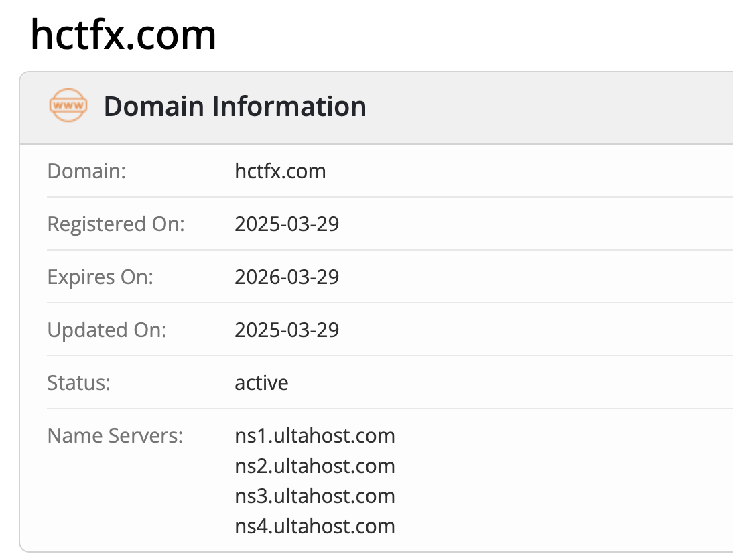Click the "Name Servers:" label
The width and height of the screenshot is (733, 560).
click(115, 436)
